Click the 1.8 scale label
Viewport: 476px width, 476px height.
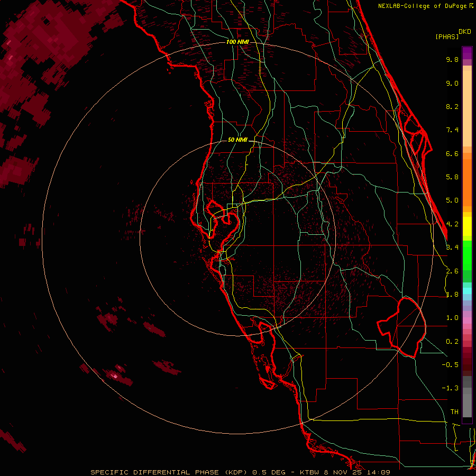tap(452, 295)
